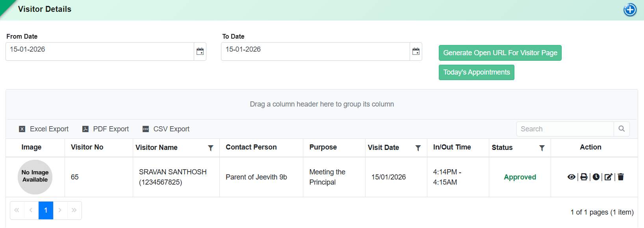Export the grid to Excel
Screen dimensions: 644x228
[x=44, y=129]
